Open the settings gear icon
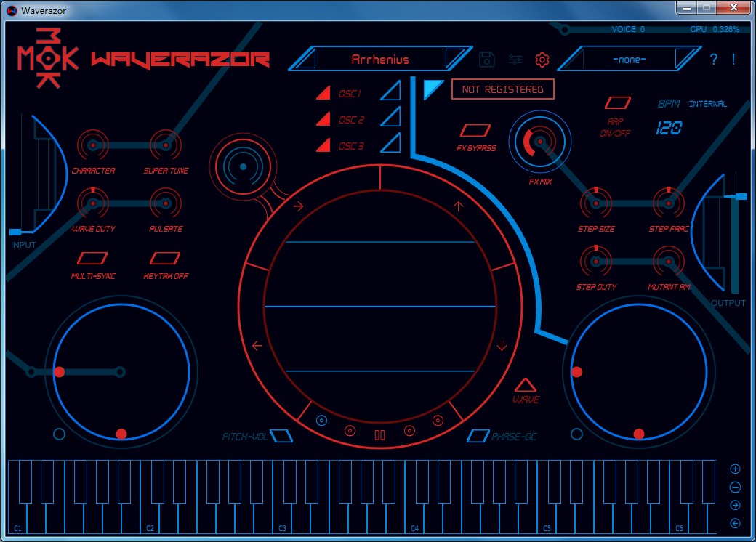This screenshot has width=756, height=542. click(542, 60)
